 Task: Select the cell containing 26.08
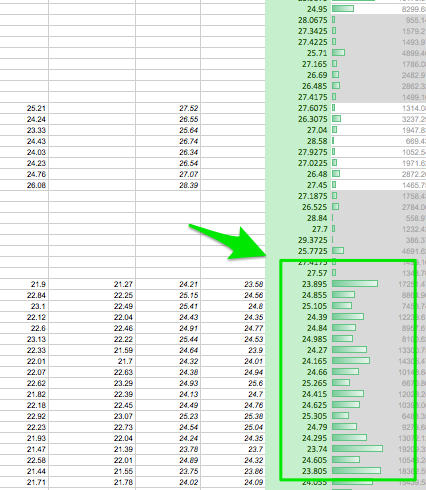tap(24, 185)
